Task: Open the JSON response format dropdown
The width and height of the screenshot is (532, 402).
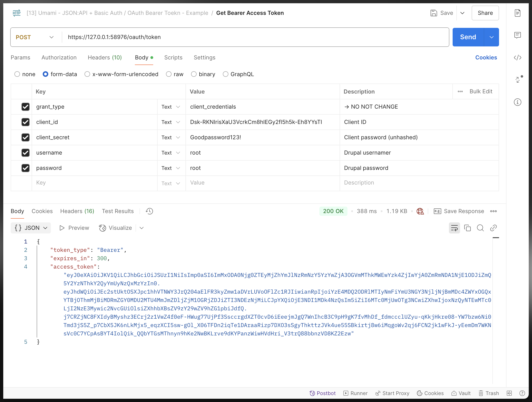Action: tap(31, 228)
